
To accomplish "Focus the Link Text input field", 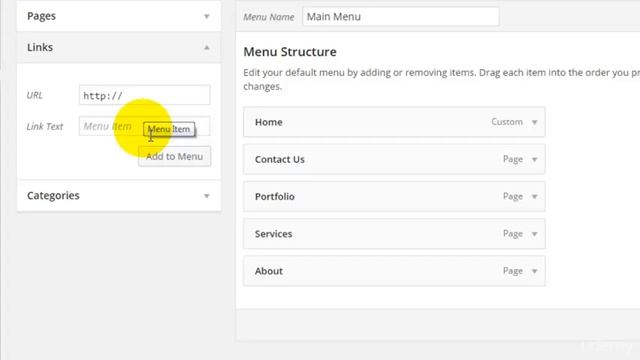I will pos(144,126).
